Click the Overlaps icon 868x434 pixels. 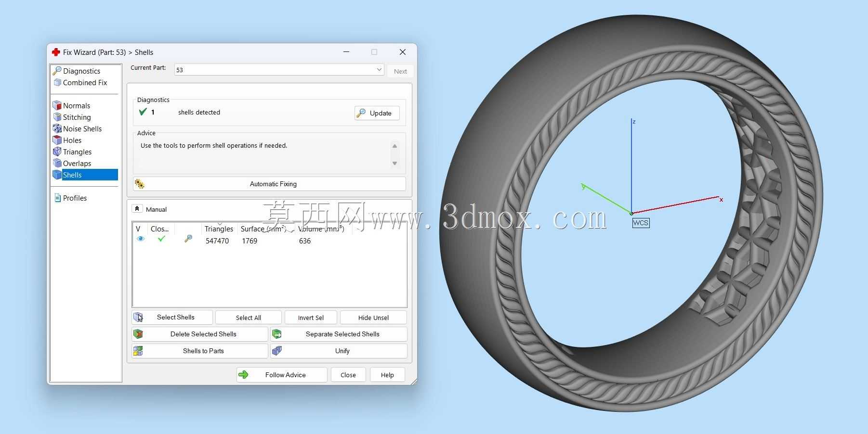click(x=57, y=163)
